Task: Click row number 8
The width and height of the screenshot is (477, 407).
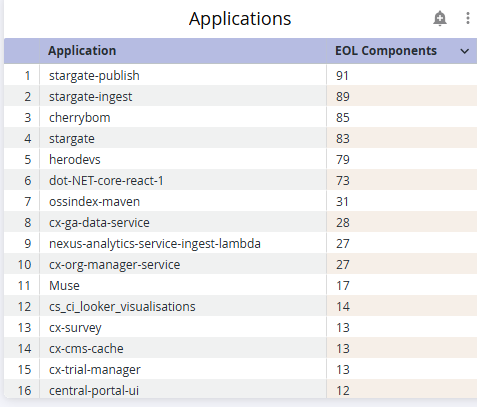Action: (x=28, y=223)
